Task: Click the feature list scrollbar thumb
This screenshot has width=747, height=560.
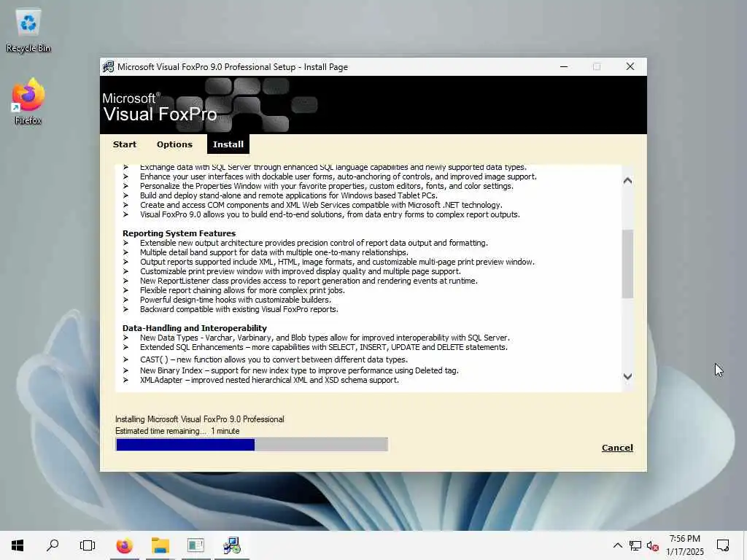Action: (627, 264)
